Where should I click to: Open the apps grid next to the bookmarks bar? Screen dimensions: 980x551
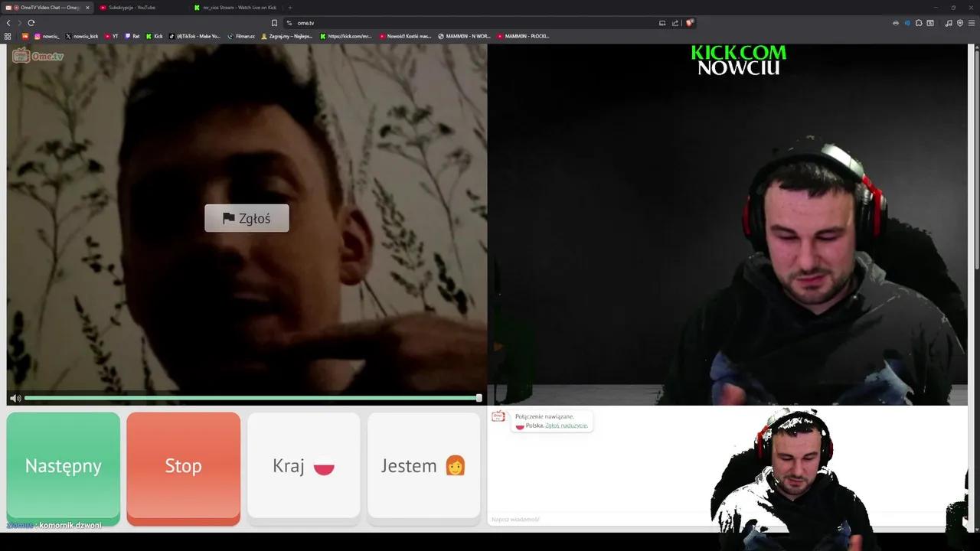pos(8,36)
